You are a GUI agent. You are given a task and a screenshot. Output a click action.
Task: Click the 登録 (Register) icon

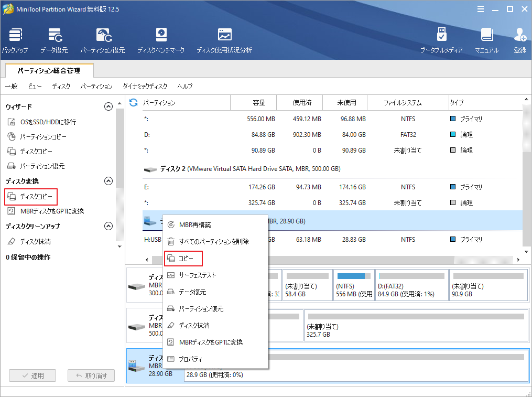[520, 41]
